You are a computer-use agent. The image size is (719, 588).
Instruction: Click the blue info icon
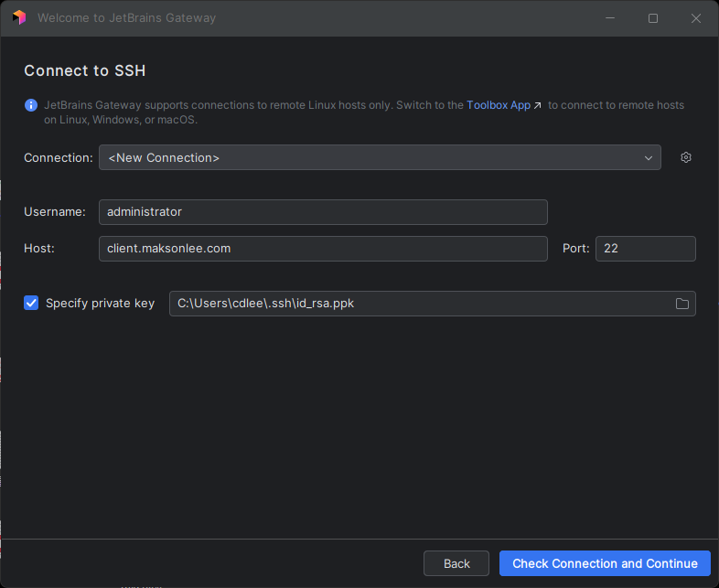[31, 105]
